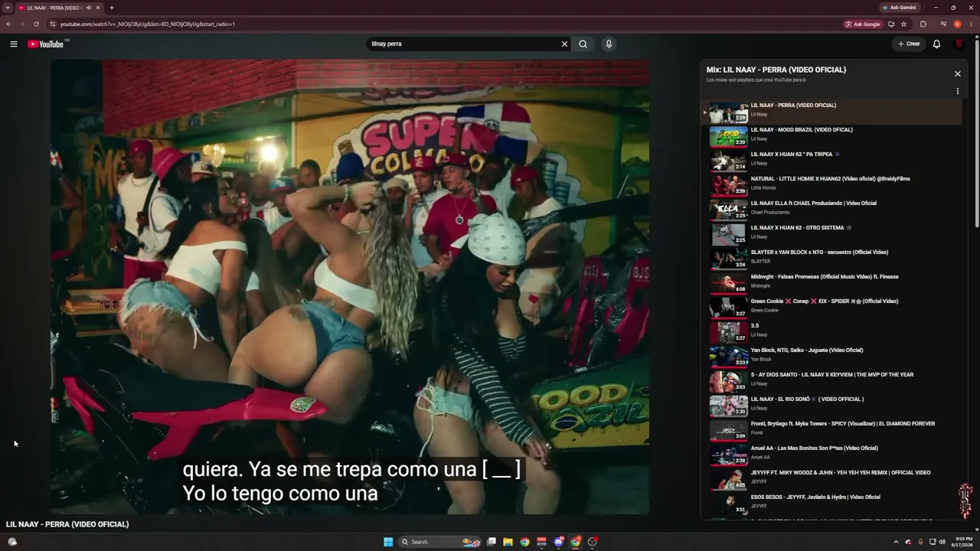The height and width of the screenshot is (551, 980).
Task: Open the Windows Start menu
Action: point(388,542)
